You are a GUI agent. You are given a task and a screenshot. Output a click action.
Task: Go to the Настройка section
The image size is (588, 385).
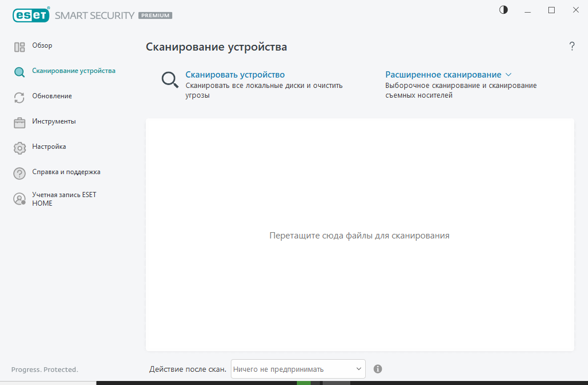(49, 147)
